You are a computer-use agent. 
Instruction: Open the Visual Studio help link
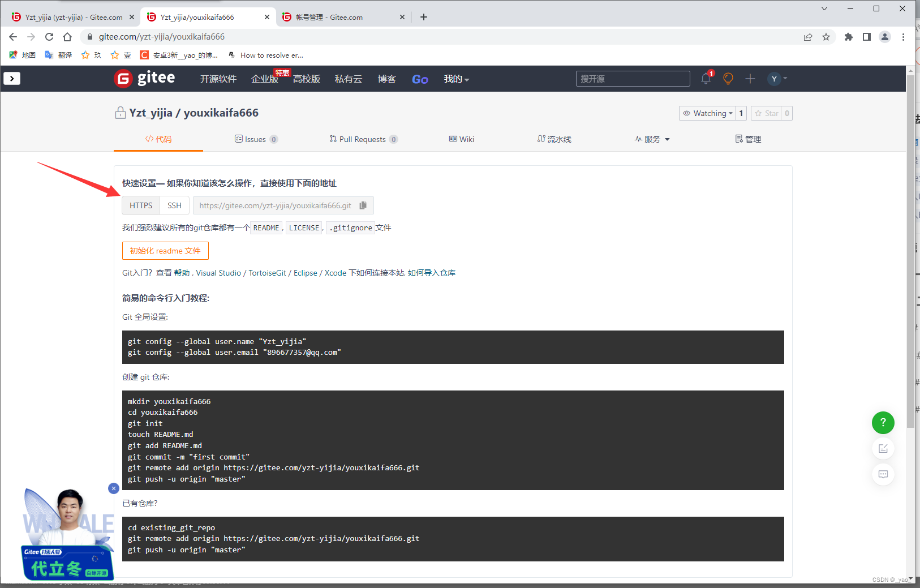click(x=218, y=273)
